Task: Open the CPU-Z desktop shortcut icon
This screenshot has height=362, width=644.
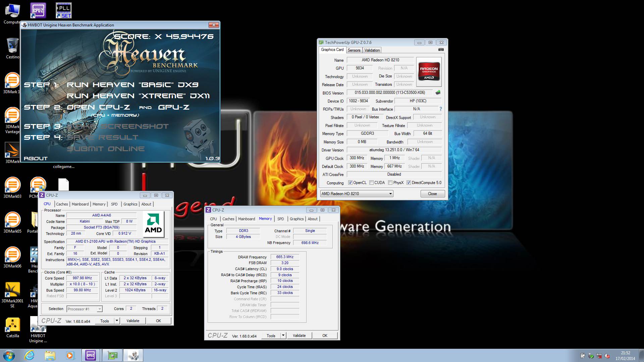Action: click(38, 10)
